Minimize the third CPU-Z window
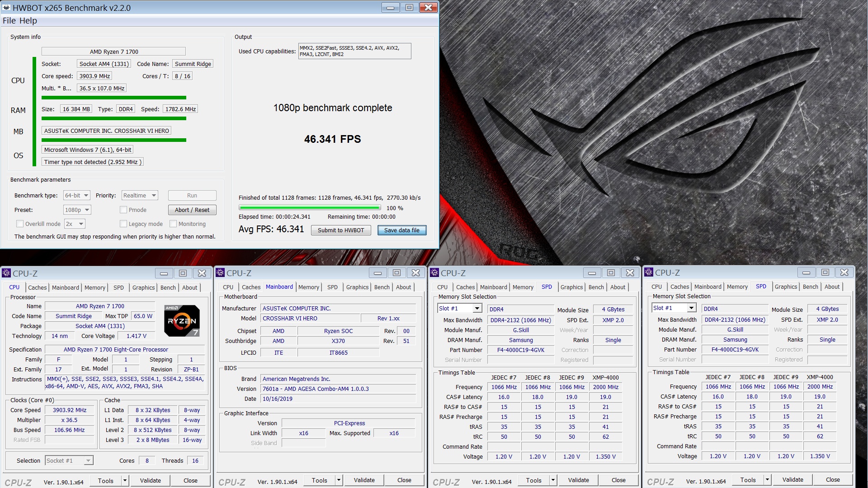868x488 pixels. coord(592,273)
